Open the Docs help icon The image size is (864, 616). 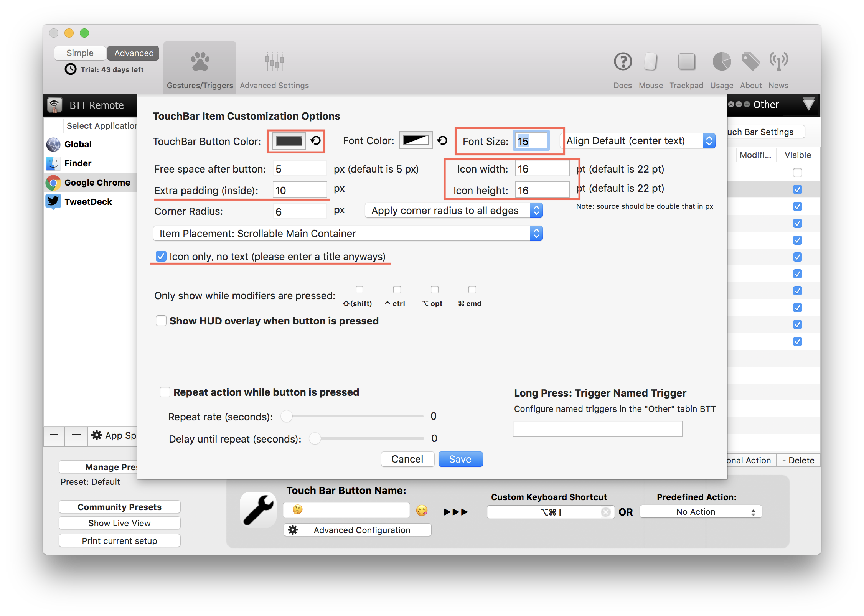tap(623, 62)
